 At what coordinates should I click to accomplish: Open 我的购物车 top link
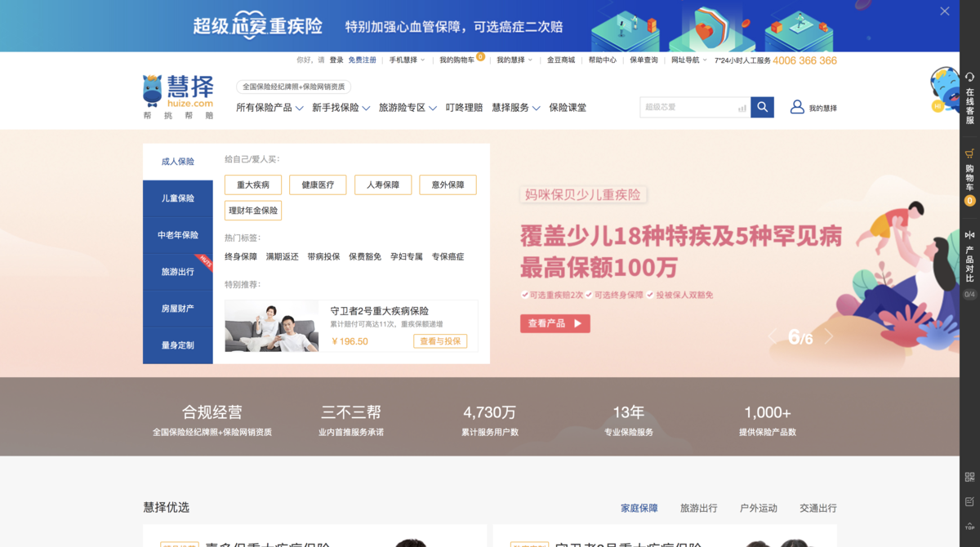point(457,60)
